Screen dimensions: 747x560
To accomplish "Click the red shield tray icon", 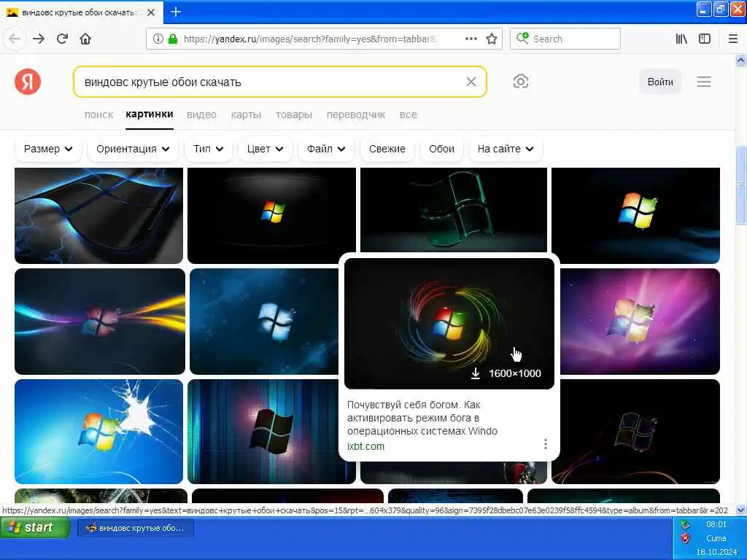I will [685, 538].
